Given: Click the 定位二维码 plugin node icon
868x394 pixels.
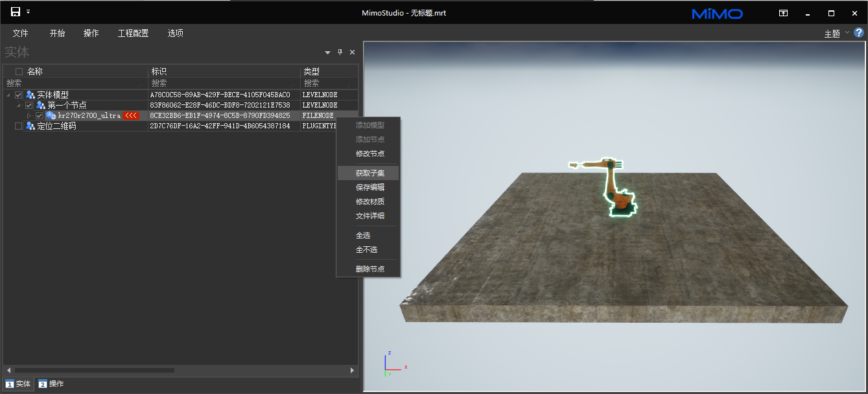Looking at the screenshot, I should pyautogui.click(x=30, y=126).
